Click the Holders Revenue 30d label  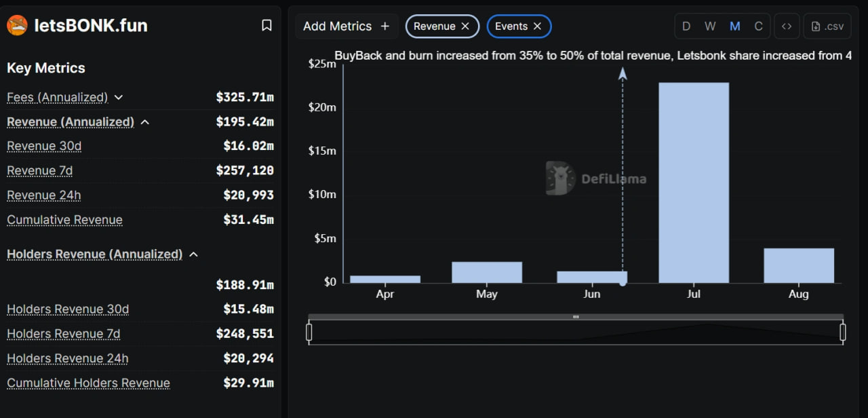(x=68, y=309)
